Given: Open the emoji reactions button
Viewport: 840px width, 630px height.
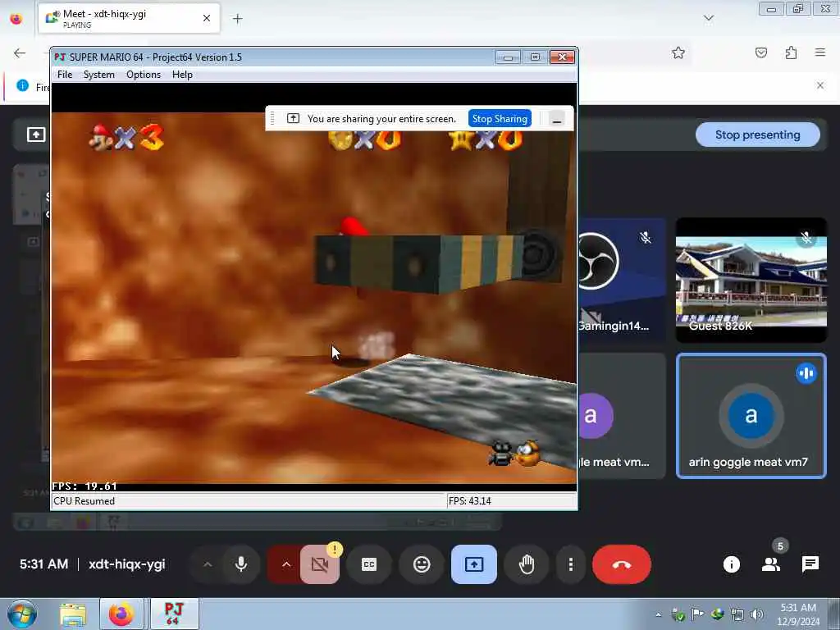Looking at the screenshot, I should click(422, 564).
